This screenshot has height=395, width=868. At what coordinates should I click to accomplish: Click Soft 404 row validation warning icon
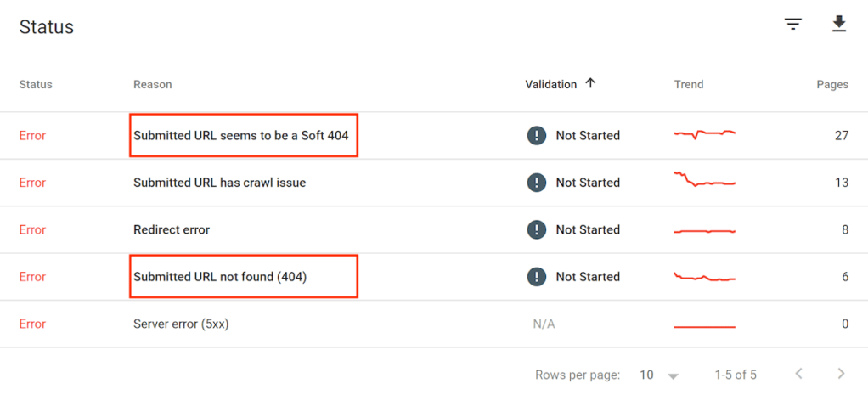[536, 135]
